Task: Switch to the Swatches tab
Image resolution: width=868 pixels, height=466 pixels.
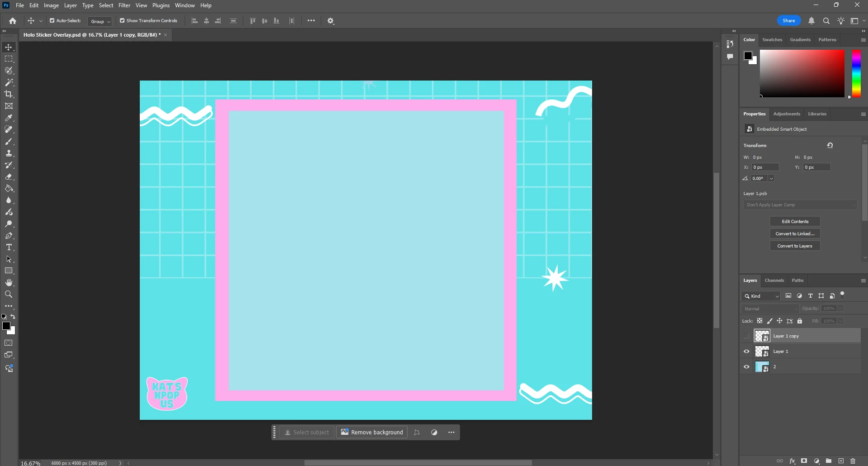Action: tap(772, 40)
